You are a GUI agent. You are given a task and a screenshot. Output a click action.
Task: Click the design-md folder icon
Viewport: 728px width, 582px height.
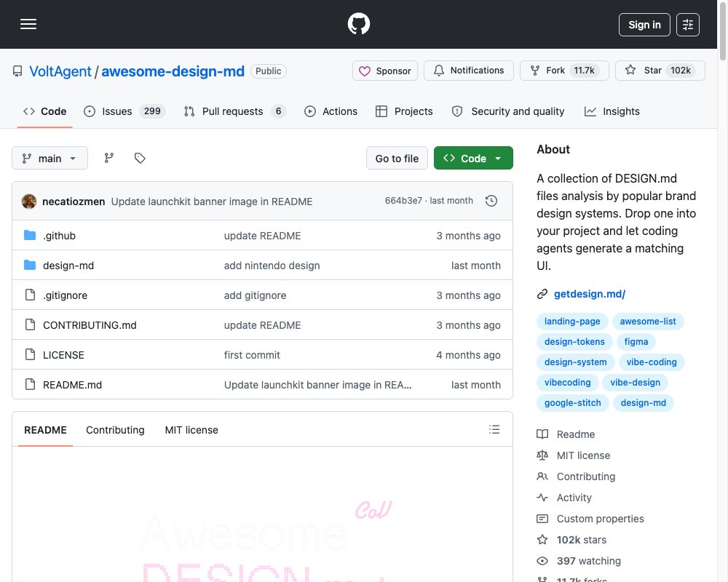click(x=30, y=265)
